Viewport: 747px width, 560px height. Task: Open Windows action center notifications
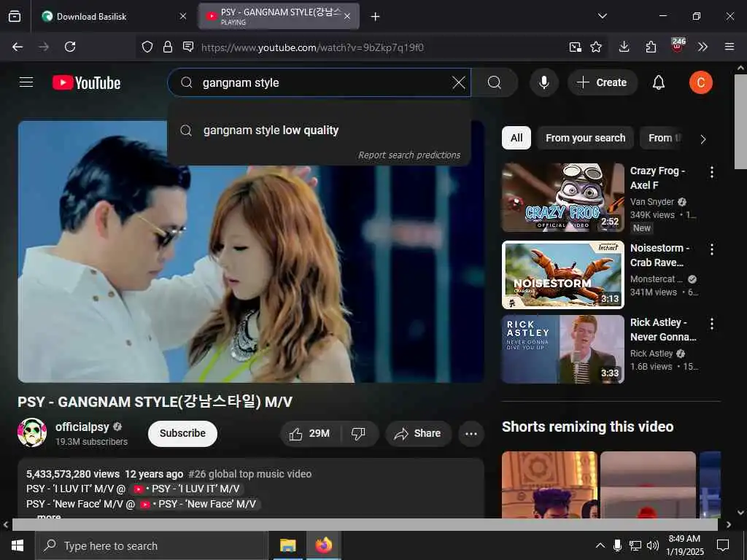click(723, 545)
